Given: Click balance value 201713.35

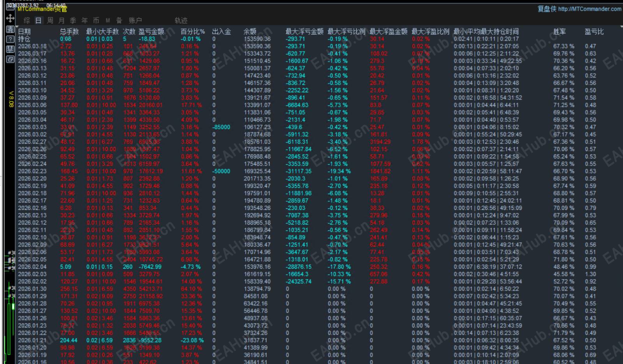Looking at the screenshot, I should coord(257,179).
